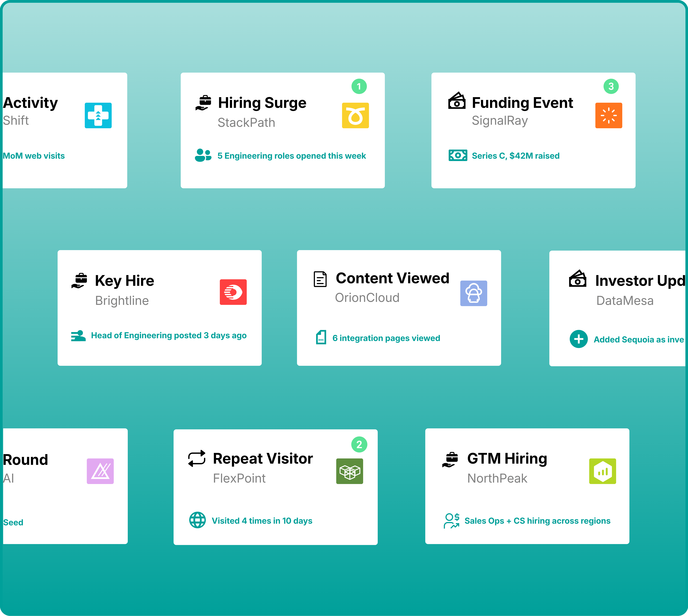The image size is (688, 616).
Task: Click the badge number 2 on Repeat Visitor
Action: click(x=359, y=444)
